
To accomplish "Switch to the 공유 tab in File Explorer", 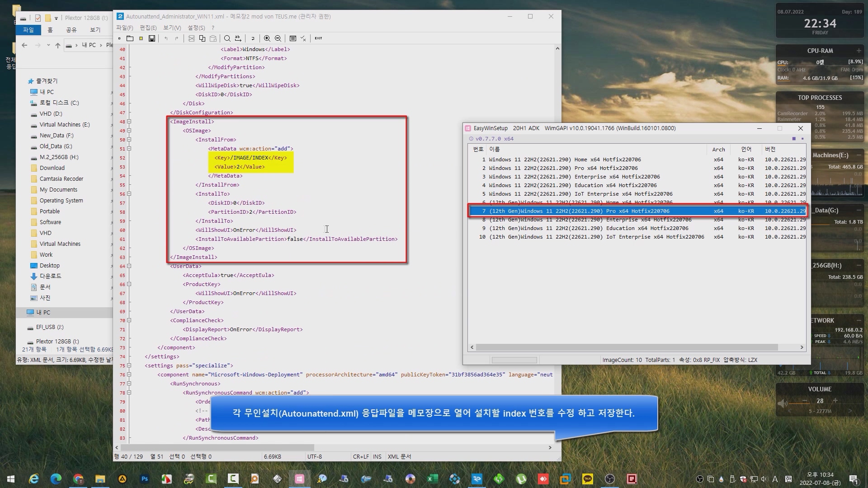I will (71, 30).
